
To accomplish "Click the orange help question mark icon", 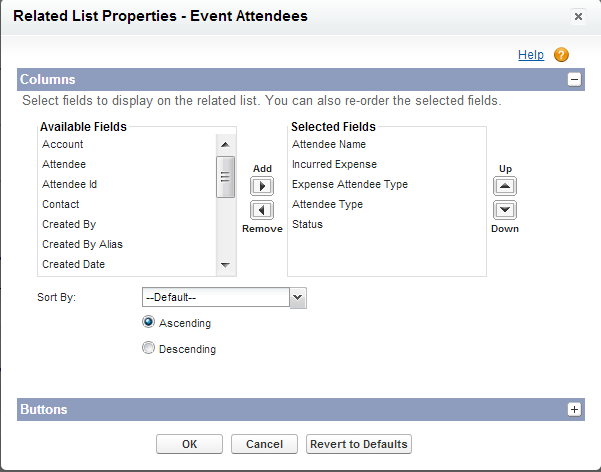I will coord(561,55).
